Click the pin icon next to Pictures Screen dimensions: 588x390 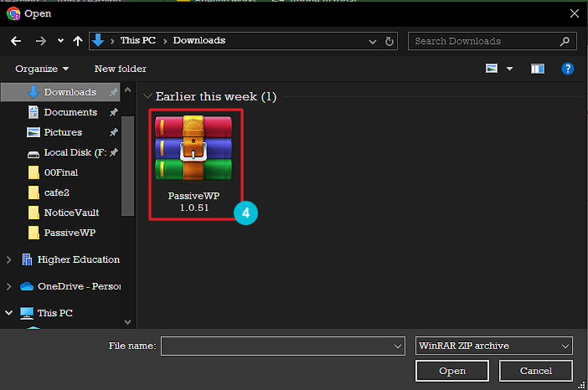pyautogui.click(x=113, y=132)
